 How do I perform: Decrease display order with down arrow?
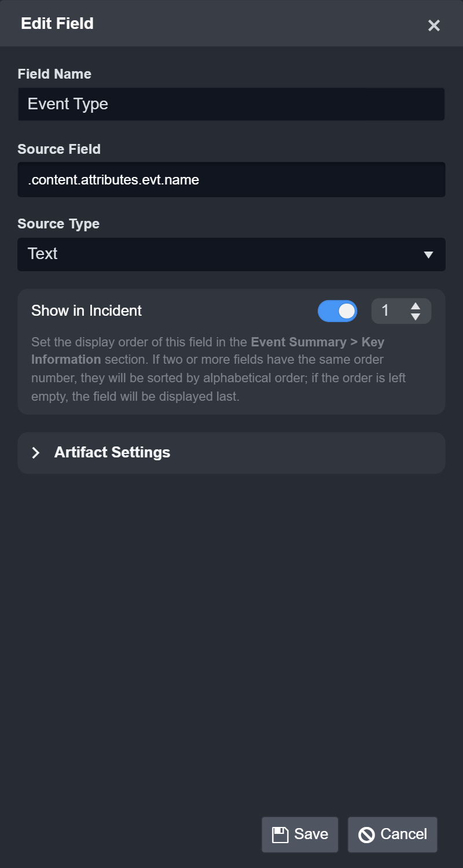416,317
